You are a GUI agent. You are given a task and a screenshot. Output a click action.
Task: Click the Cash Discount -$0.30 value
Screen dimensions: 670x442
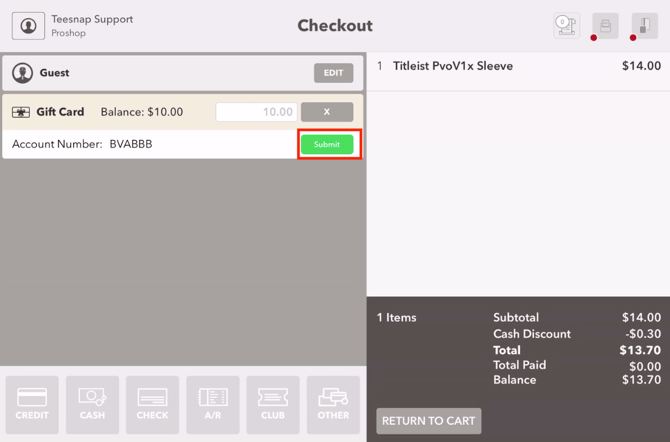click(x=643, y=334)
